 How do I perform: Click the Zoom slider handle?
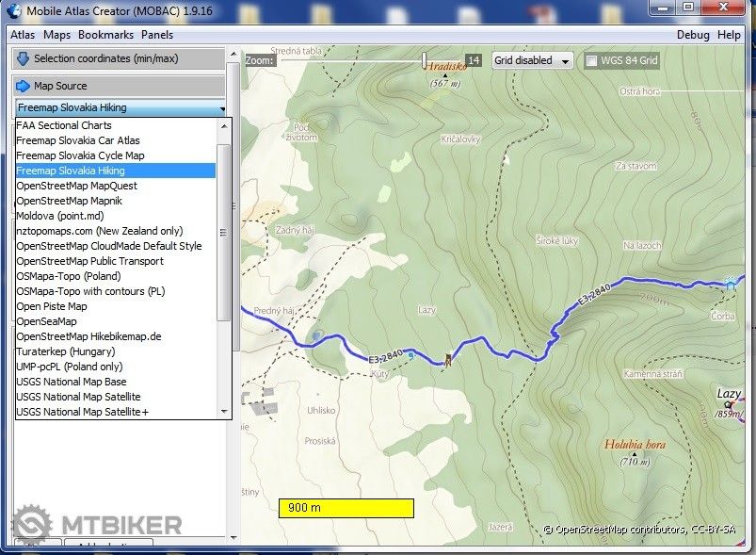[425, 59]
